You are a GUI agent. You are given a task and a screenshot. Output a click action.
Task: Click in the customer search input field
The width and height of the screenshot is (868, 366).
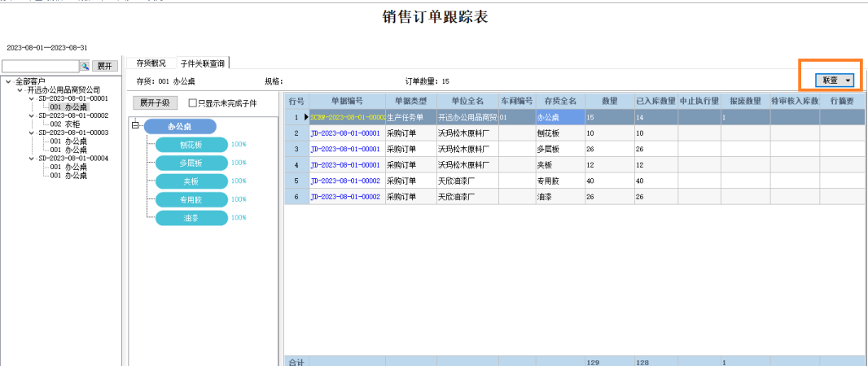click(x=41, y=67)
